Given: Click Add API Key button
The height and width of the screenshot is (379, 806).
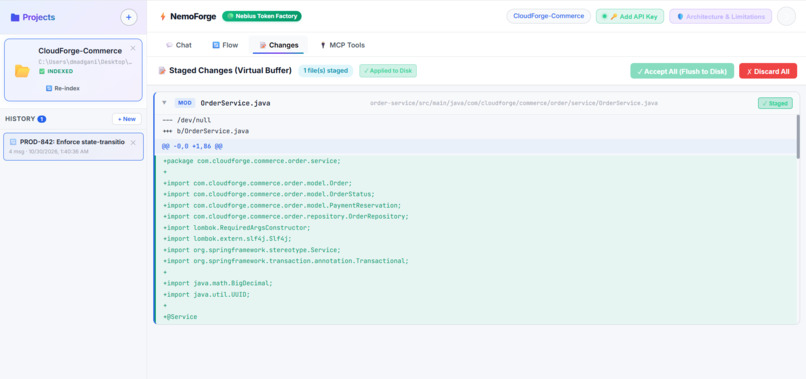Looking at the screenshot, I should 630,16.
